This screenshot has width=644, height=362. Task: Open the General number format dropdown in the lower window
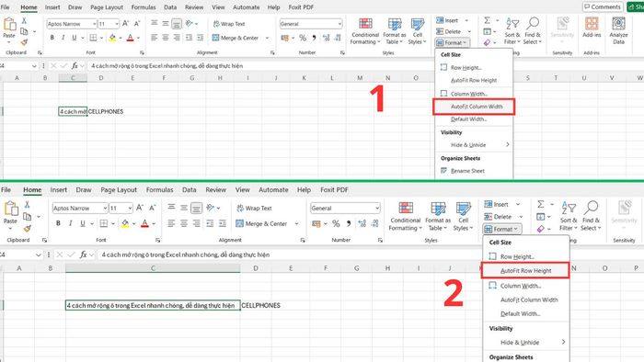click(377, 209)
